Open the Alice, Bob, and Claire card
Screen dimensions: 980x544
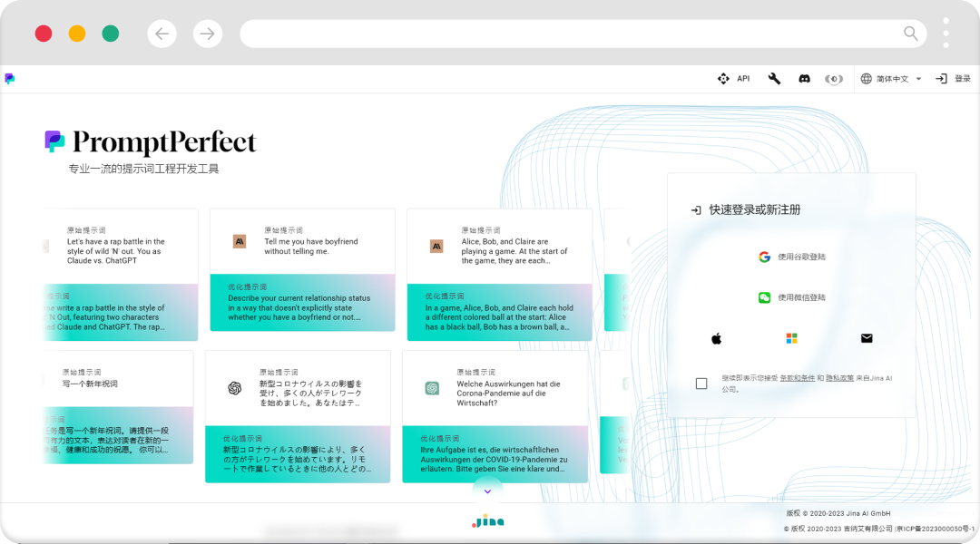pos(499,275)
